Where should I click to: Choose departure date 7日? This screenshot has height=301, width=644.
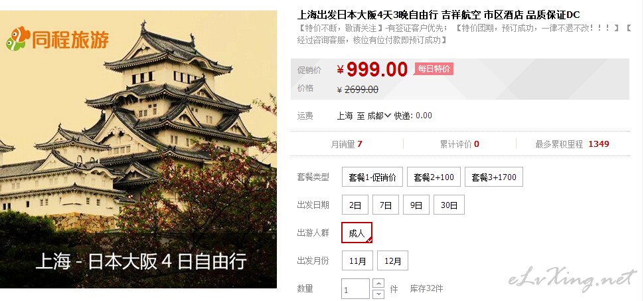(386, 205)
